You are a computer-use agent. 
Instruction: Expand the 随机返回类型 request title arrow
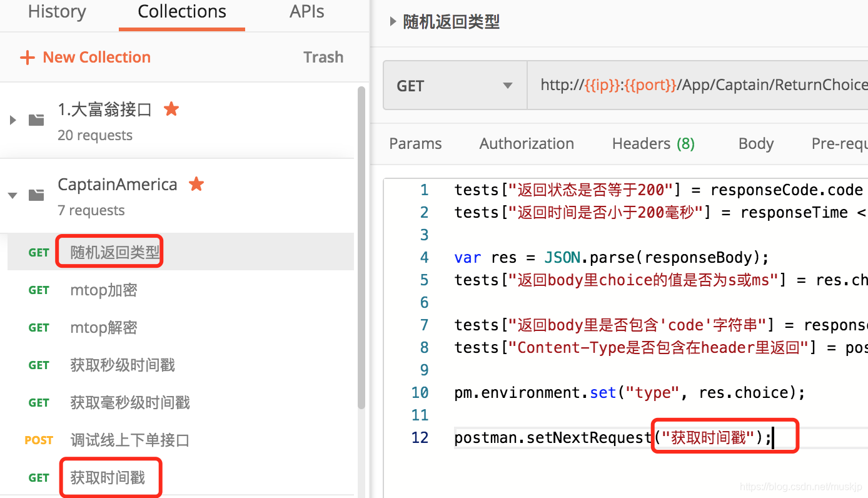point(393,22)
